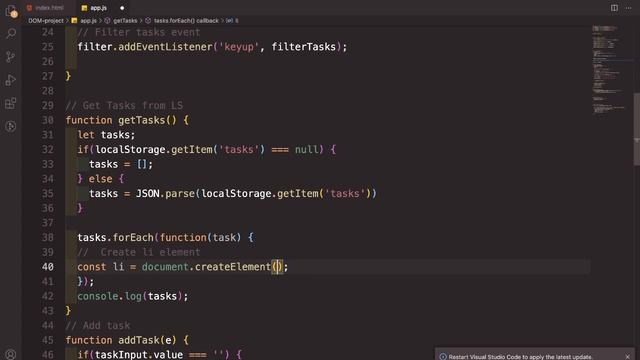Screen dimensions: 640x360
Task: Click the closing brace on line 27
Action: (68, 76)
